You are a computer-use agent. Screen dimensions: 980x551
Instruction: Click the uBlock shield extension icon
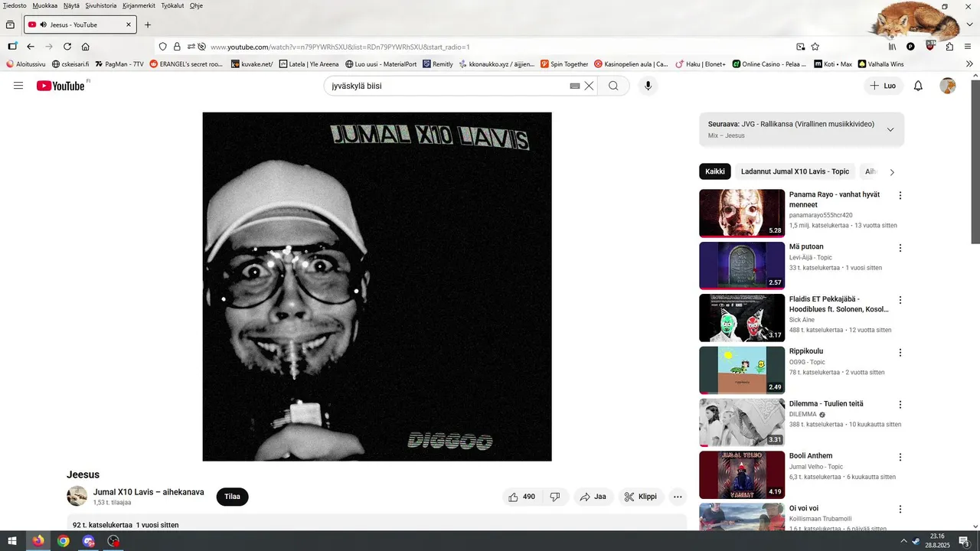pyautogui.click(x=930, y=46)
